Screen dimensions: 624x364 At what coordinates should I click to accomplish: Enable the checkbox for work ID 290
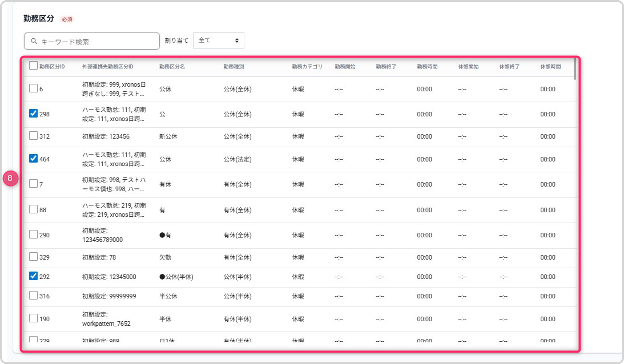point(33,234)
